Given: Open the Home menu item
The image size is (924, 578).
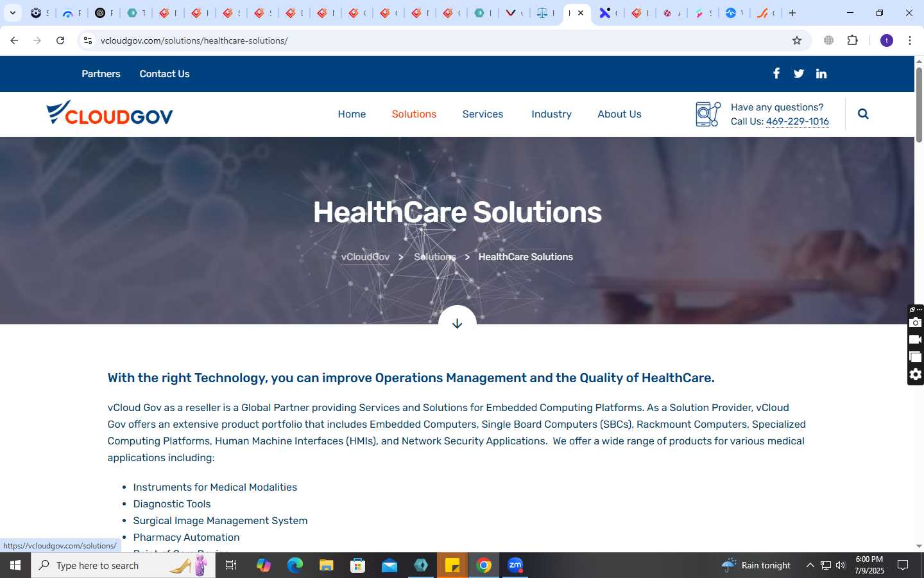Looking at the screenshot, I should pyautogui.click(x=352, y=114).
